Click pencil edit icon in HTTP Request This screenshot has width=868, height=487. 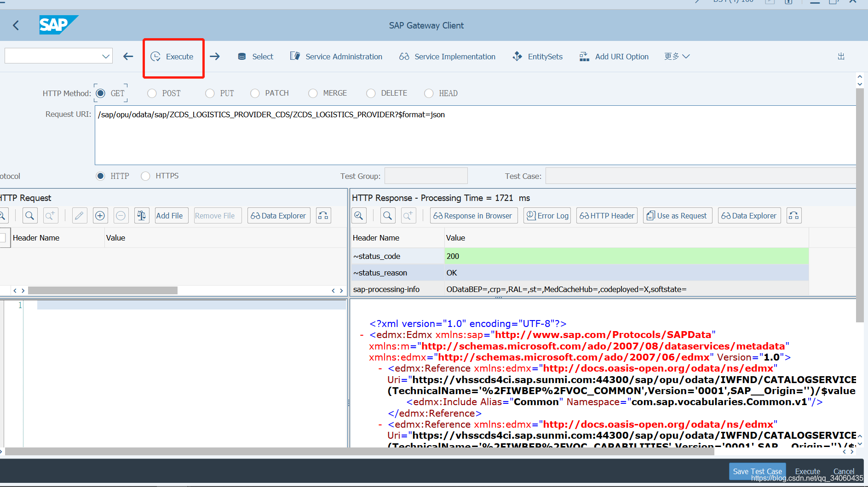[79, 216]
